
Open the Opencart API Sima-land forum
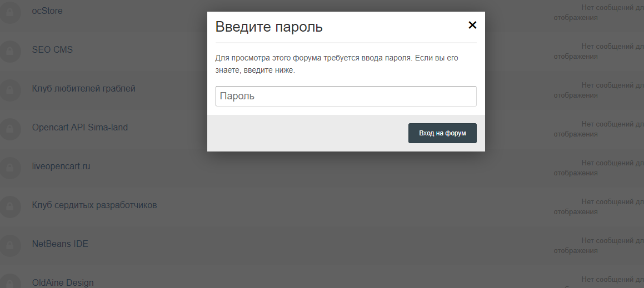[79, 128]
